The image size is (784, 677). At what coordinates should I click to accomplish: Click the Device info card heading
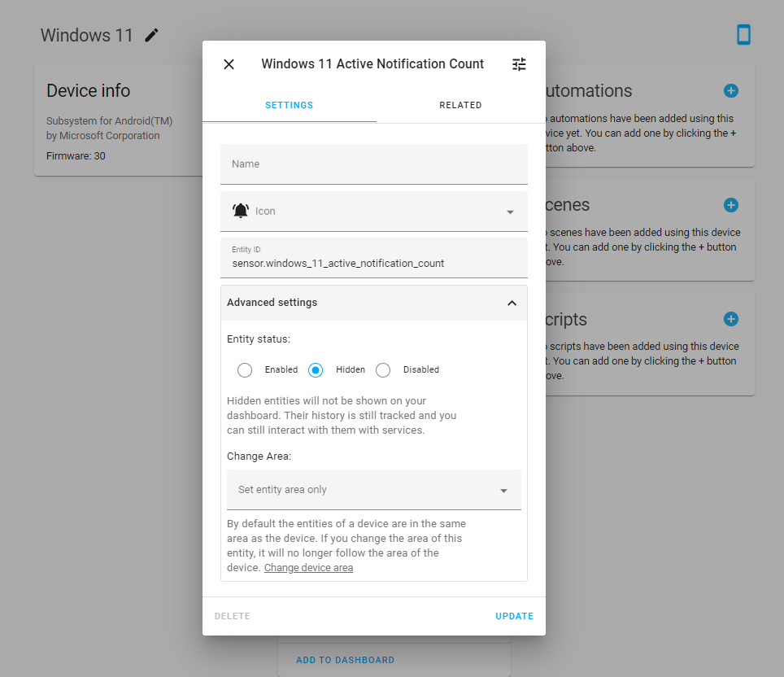89,90
